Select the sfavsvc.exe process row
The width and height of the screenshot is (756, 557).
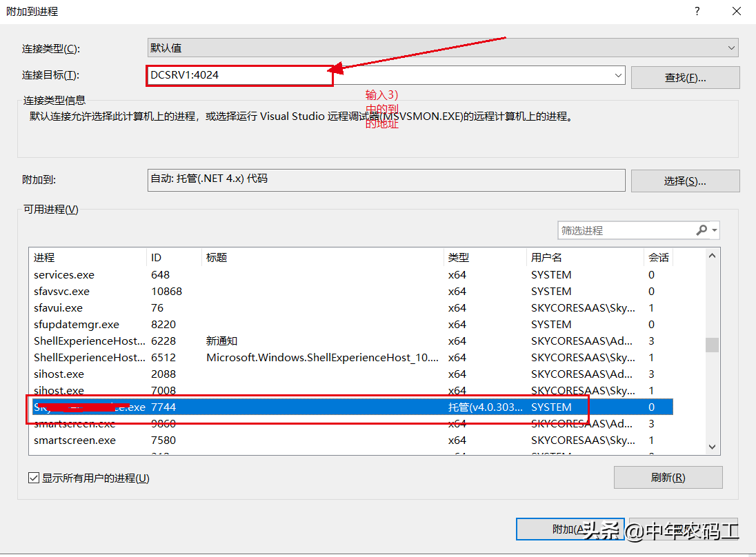[x=351, y=291]
